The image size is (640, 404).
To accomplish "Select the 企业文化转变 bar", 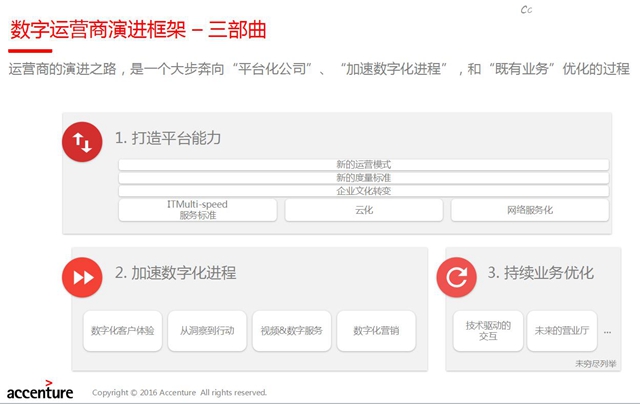I will [x=363, y=190].
